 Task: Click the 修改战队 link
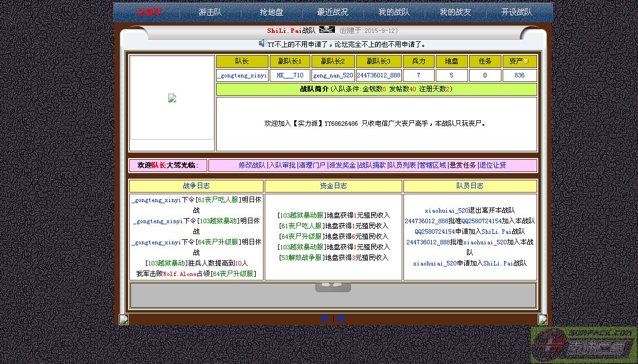pos(252,165)
